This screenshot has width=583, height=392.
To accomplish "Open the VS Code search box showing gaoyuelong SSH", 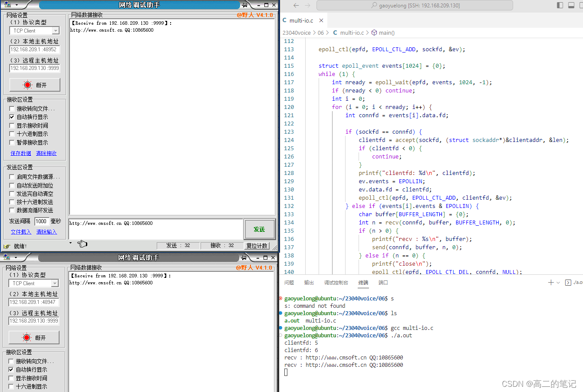I will (x=415, y=5).
